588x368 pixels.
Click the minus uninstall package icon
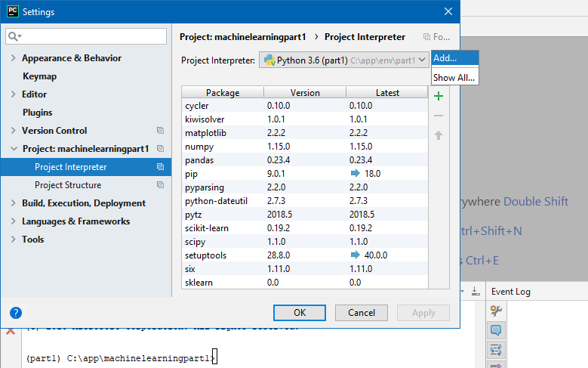click(x=439, y=116)
